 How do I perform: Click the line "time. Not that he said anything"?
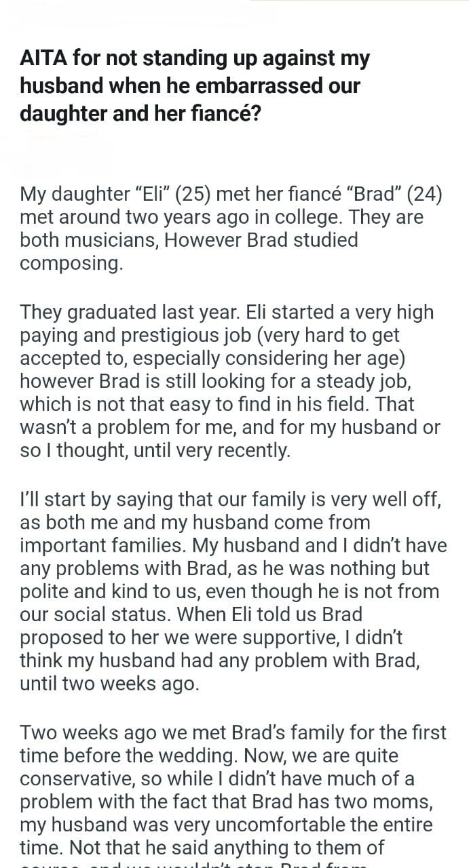(x=202, y=848)
